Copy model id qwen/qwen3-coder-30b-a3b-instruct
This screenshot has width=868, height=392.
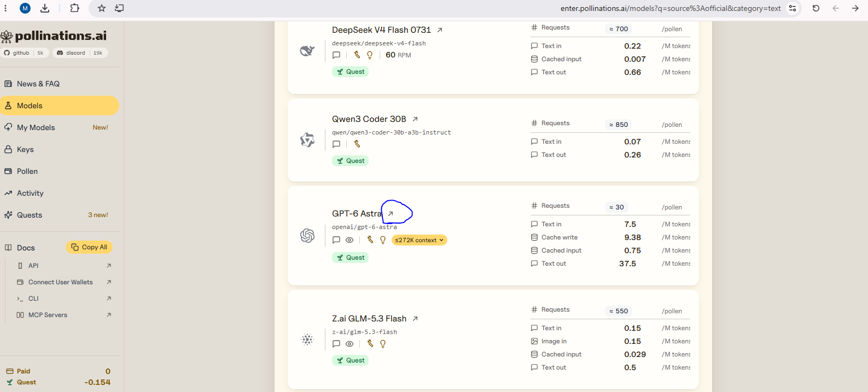392,132
